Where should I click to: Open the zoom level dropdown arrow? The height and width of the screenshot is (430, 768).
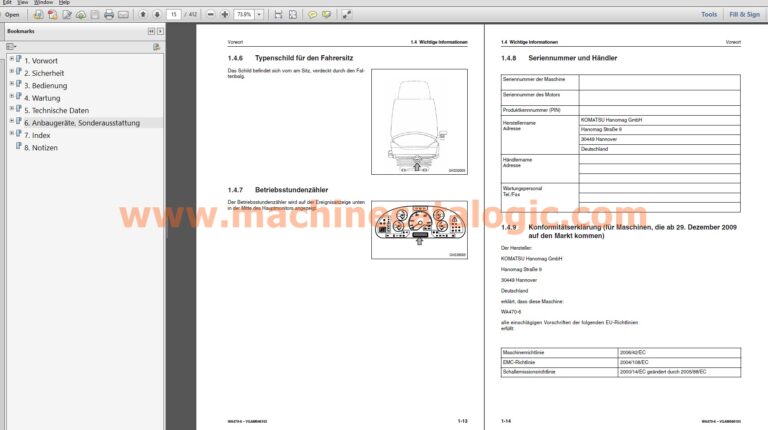[259, 15]
